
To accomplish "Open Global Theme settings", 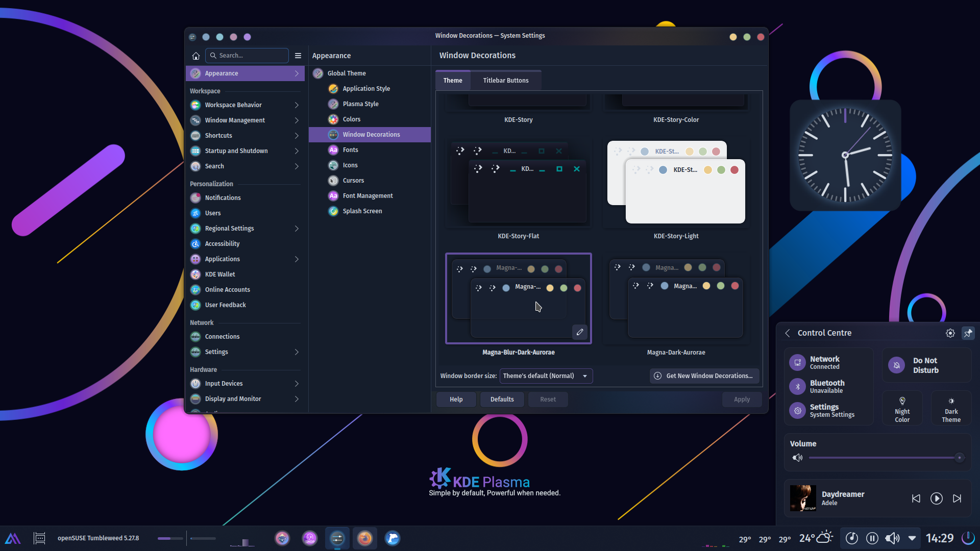I will [370, 73].
